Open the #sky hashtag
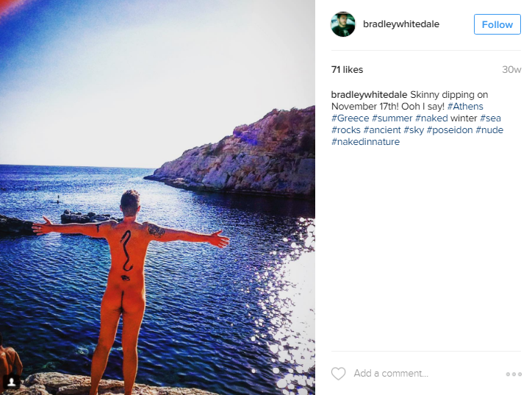 414,130
